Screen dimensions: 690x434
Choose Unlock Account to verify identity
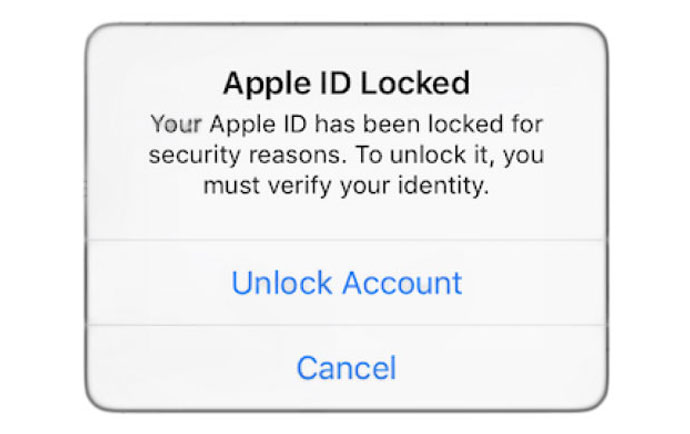pos(346,283)
